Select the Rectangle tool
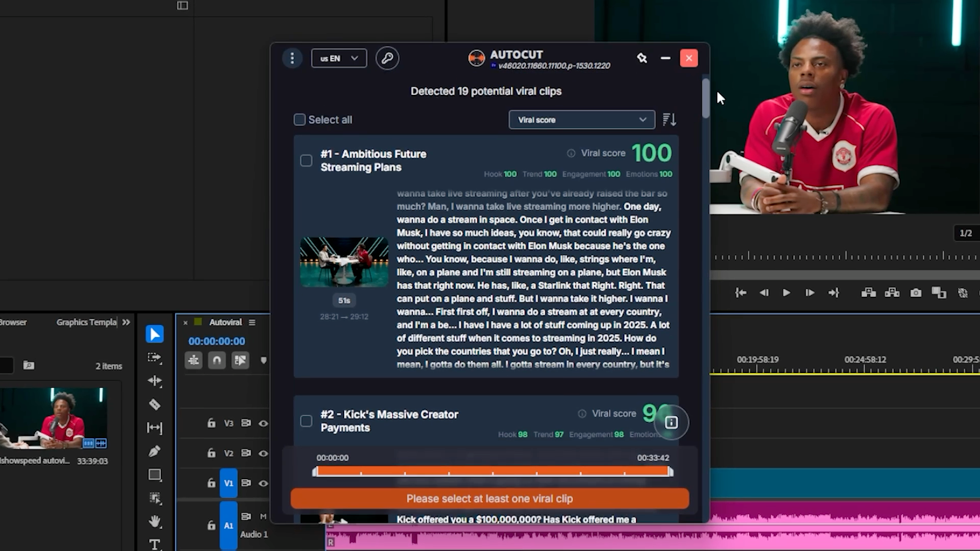The image size is (980, 551). click(x=155, y=475)
